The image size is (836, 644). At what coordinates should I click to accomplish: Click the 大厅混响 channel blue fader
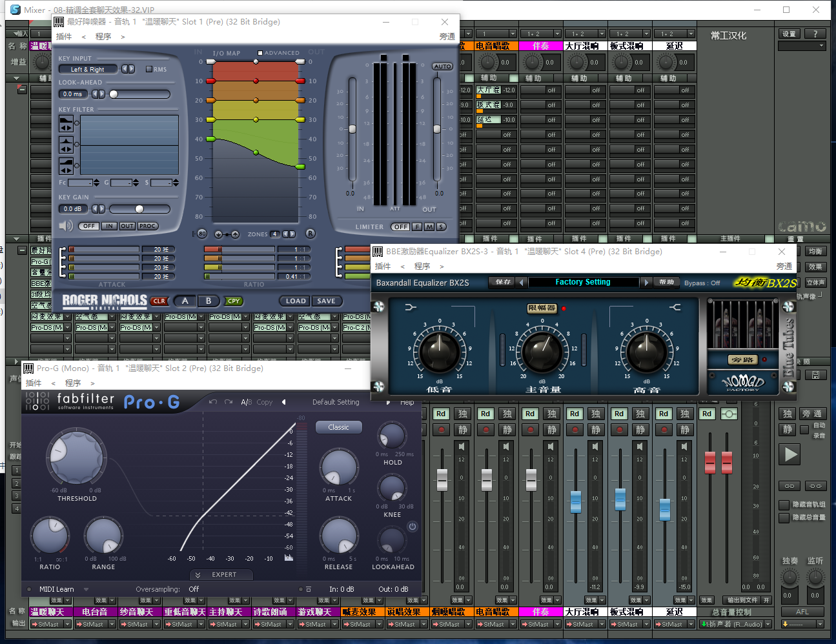point(576,502)
